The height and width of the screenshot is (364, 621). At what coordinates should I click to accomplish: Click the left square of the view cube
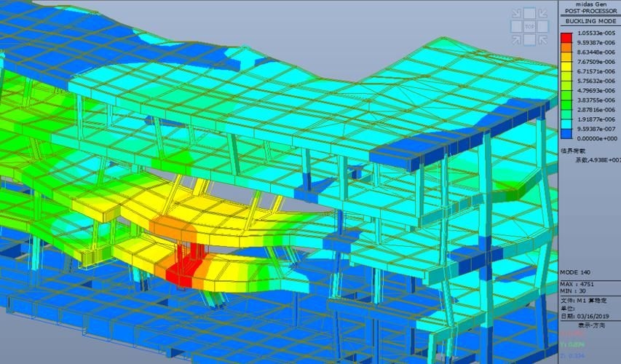coord(515,27)
